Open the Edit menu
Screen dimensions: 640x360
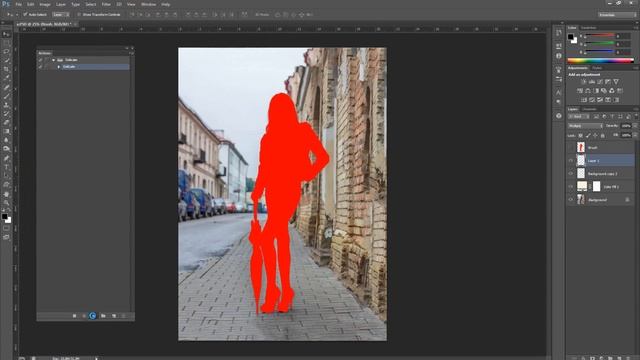tap(31, 4)
